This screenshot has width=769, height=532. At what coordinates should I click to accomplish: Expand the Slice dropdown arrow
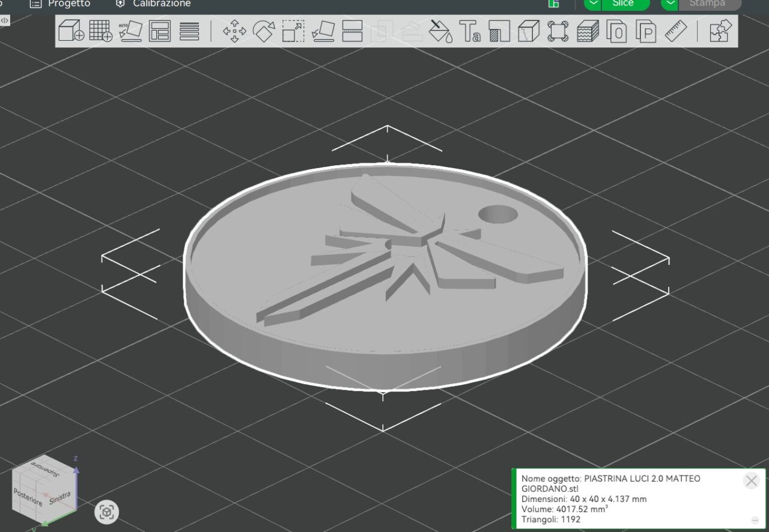[x=593, y=4]
